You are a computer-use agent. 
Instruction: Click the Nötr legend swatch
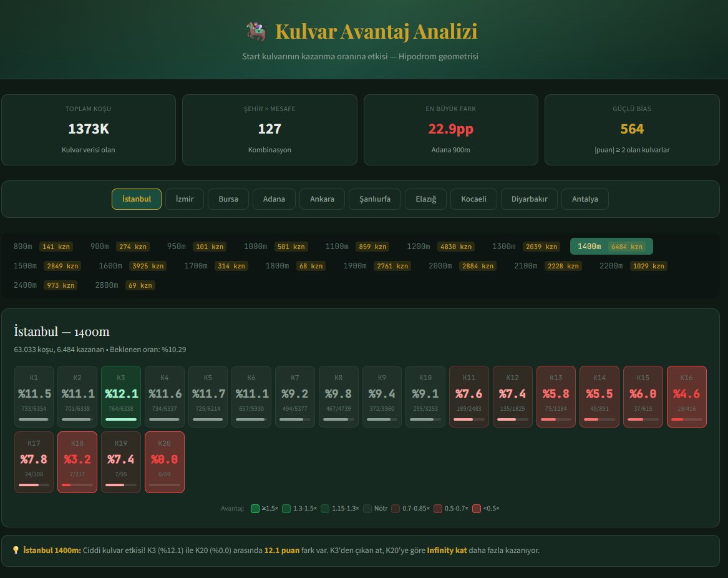pos(367,508)
